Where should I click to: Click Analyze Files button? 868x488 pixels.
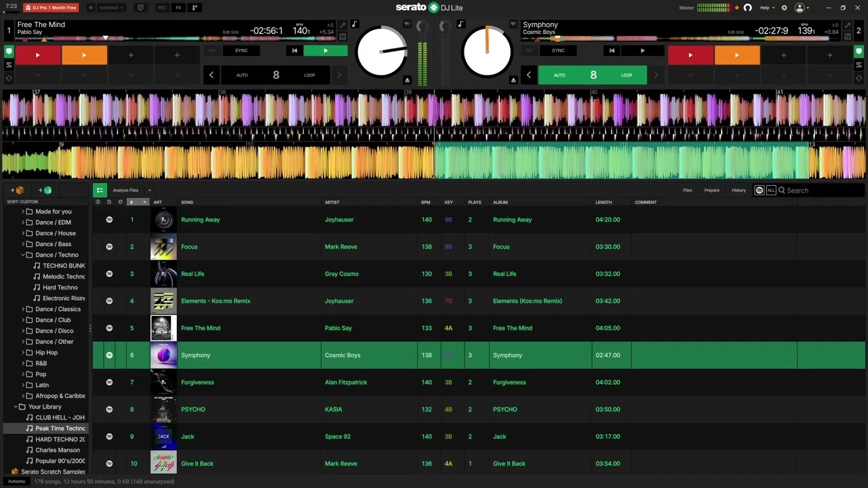coord(125,190)
